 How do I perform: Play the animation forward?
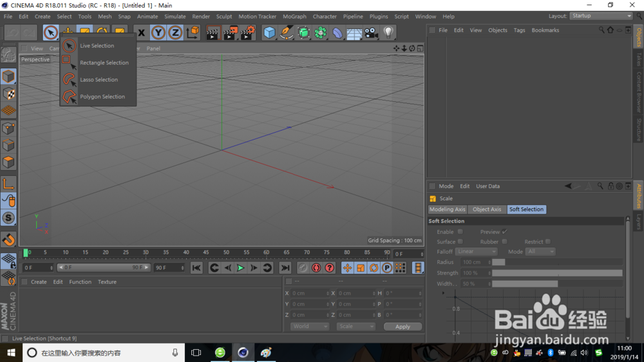240,268
